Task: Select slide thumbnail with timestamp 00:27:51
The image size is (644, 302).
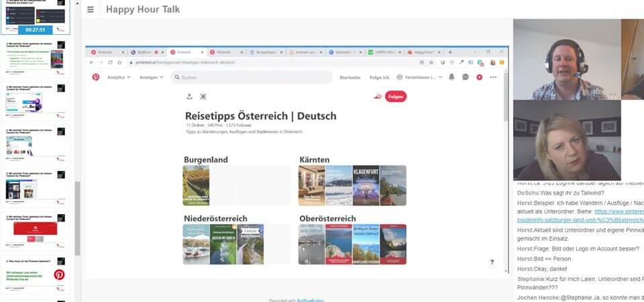Action: (36, 17)
